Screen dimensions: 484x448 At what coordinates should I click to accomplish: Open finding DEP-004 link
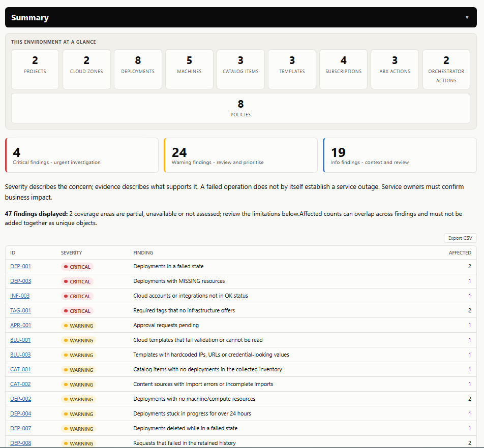point(21,413)
